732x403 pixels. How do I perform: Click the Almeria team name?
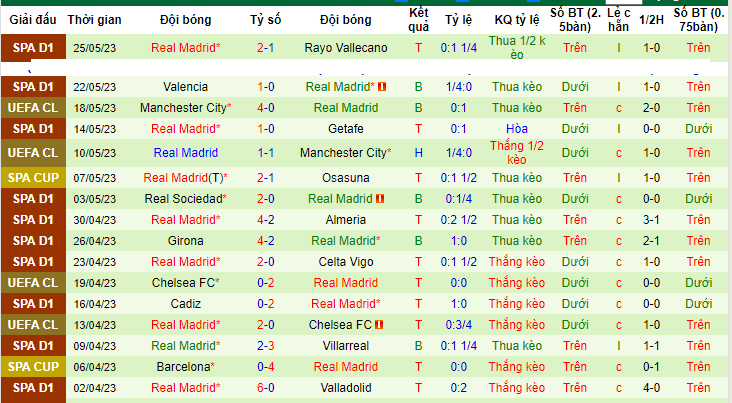(346, 220)
